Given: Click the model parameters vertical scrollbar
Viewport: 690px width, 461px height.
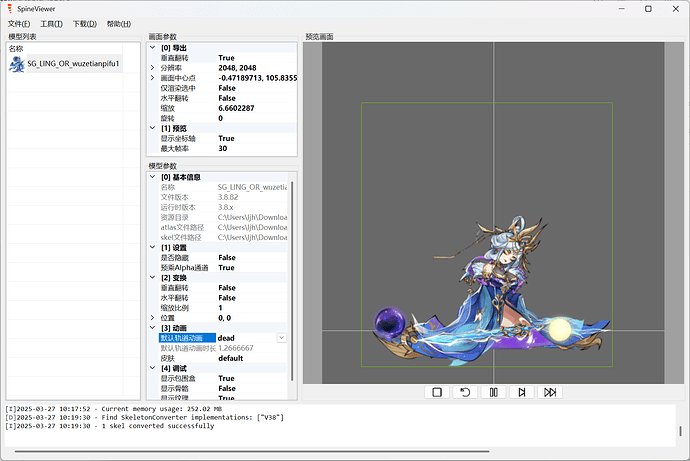Looking at the screenshot, I should pos(292,282).
